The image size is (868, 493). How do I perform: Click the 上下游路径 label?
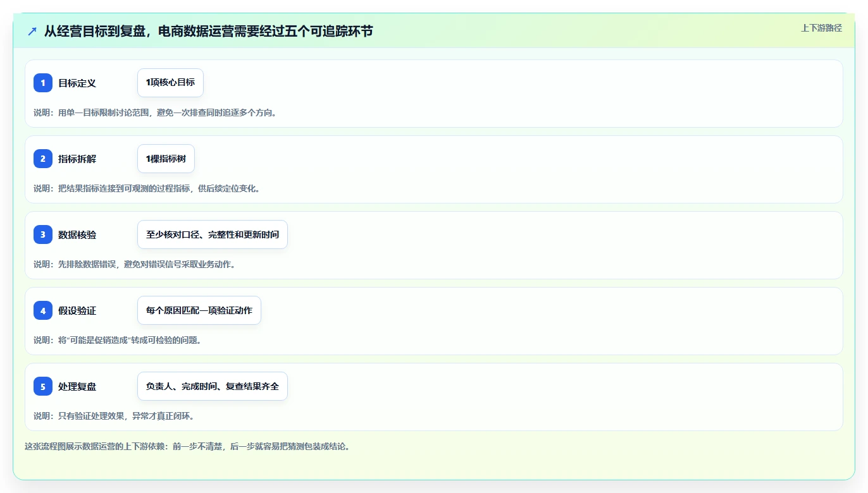coord(821,28)
